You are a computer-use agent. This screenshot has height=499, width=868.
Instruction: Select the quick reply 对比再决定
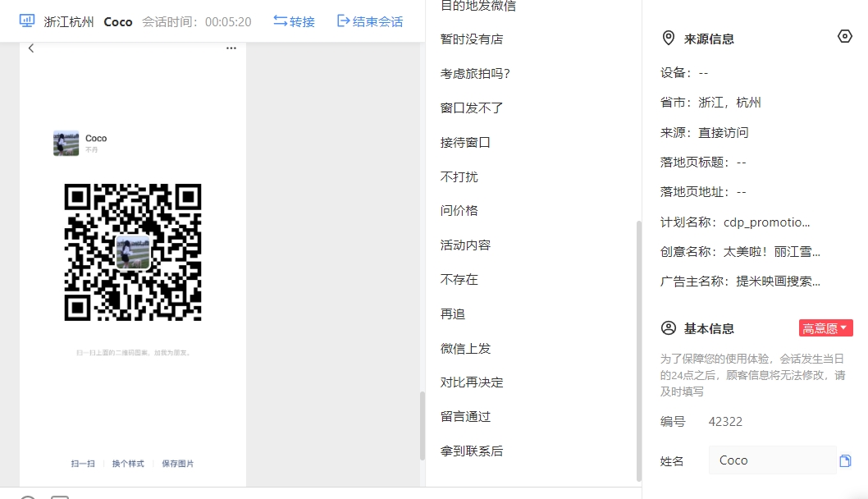pyautogui.click(x=472, y=382)
